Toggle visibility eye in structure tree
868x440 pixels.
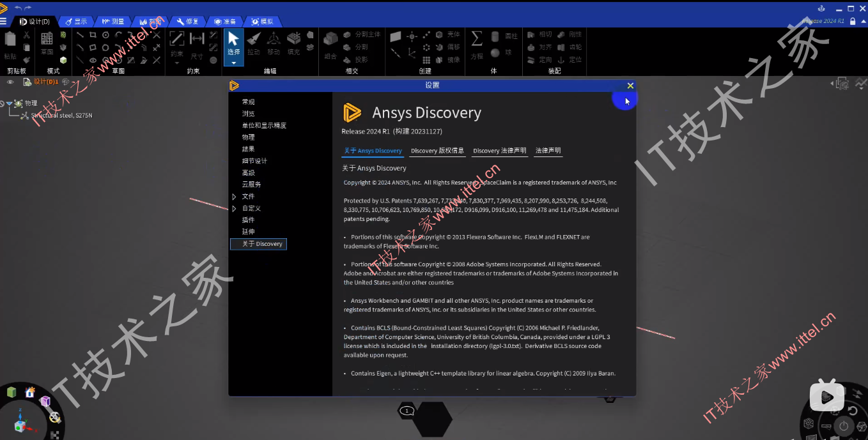pyautogui.click(x=10, y=82)
